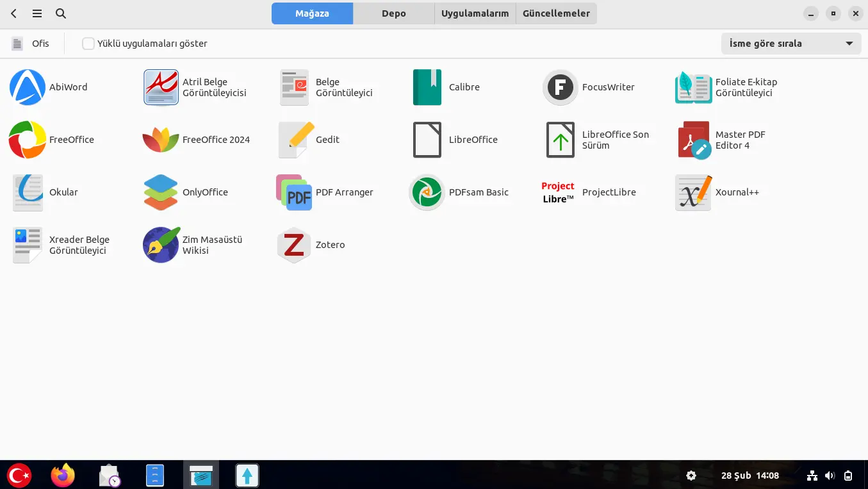This screenshot has height=489, width=868.
Task: Launch Firefox from the taskbar
Action: [63, 475]
